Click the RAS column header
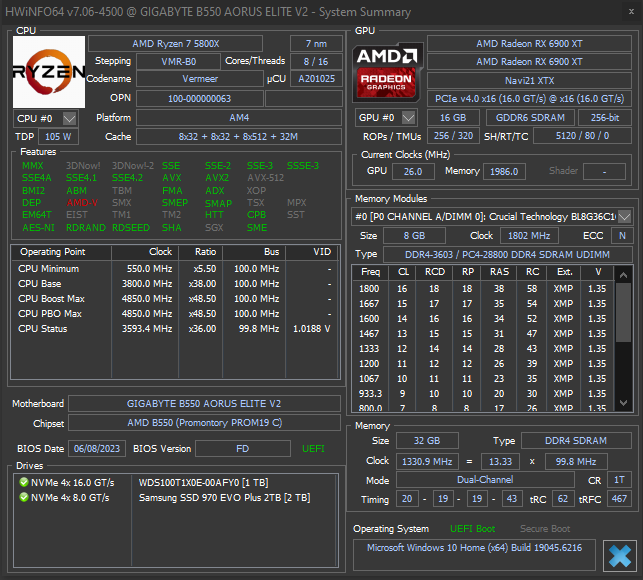Screen dimensions: 643x580 [x=499, y=272]
